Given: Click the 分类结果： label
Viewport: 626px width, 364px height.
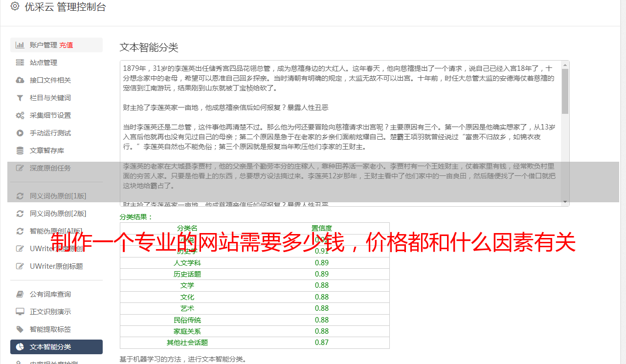Looking at the screenshot, I should (136, 217).
